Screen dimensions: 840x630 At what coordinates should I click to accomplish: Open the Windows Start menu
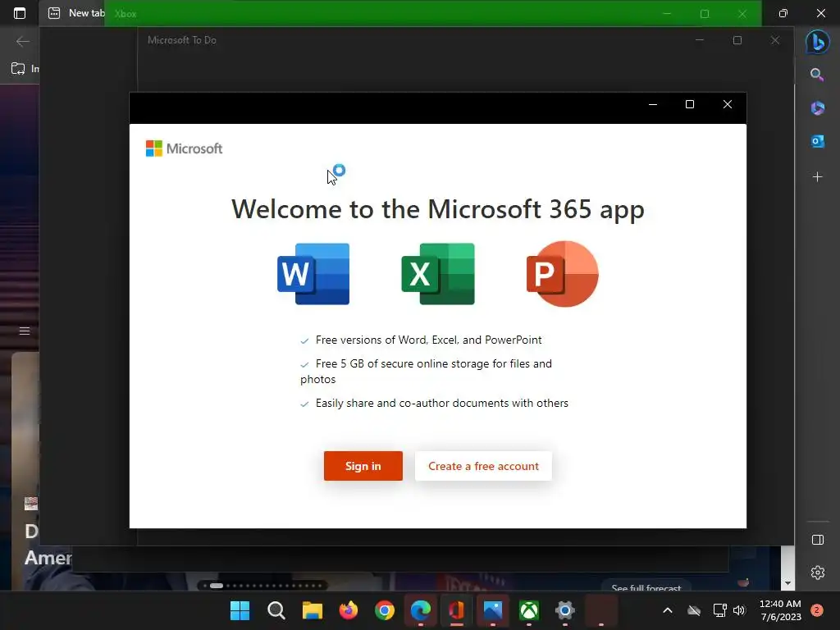click(x=240, y=610)
